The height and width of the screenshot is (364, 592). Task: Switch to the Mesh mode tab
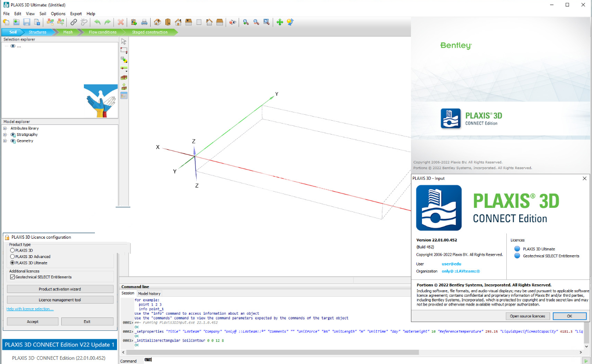pos(68,32)
